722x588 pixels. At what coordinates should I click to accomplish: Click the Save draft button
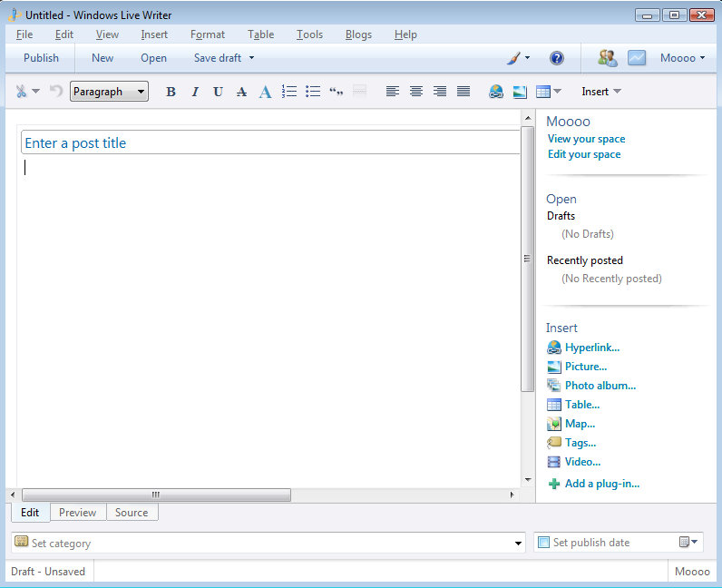pyautogui.click(x=218, y=58)
